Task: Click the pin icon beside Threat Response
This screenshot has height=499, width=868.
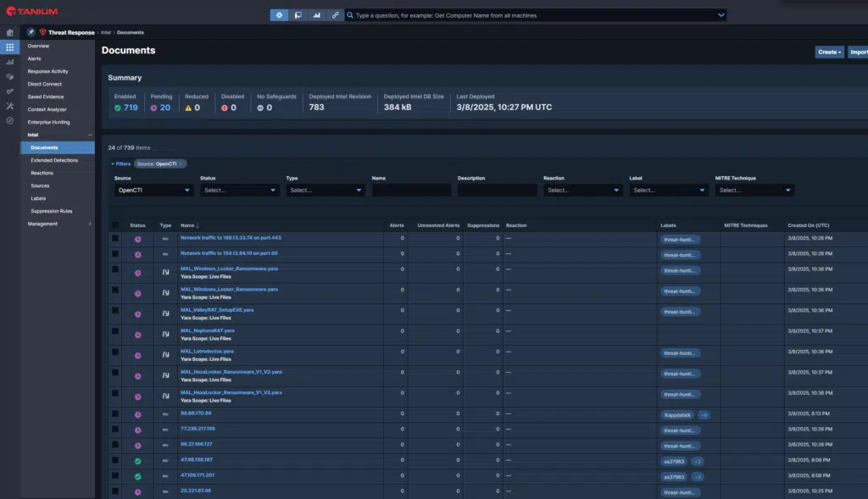Action: click(31, 32)
